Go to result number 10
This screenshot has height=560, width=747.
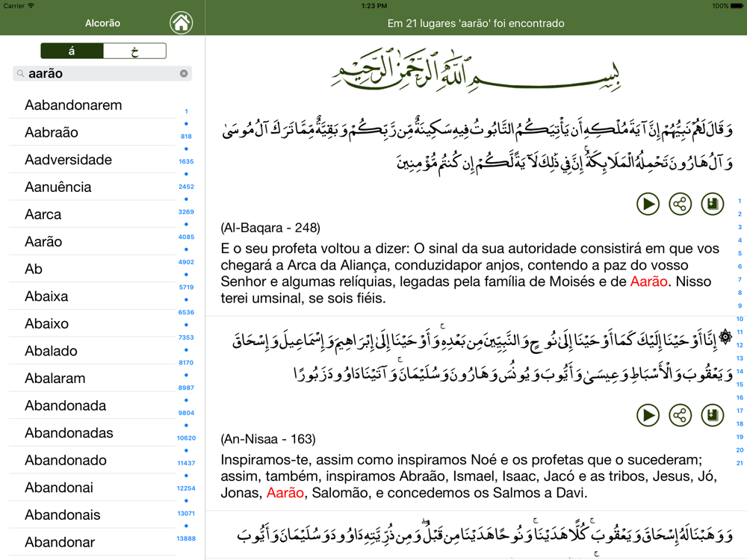click(740, 319)
